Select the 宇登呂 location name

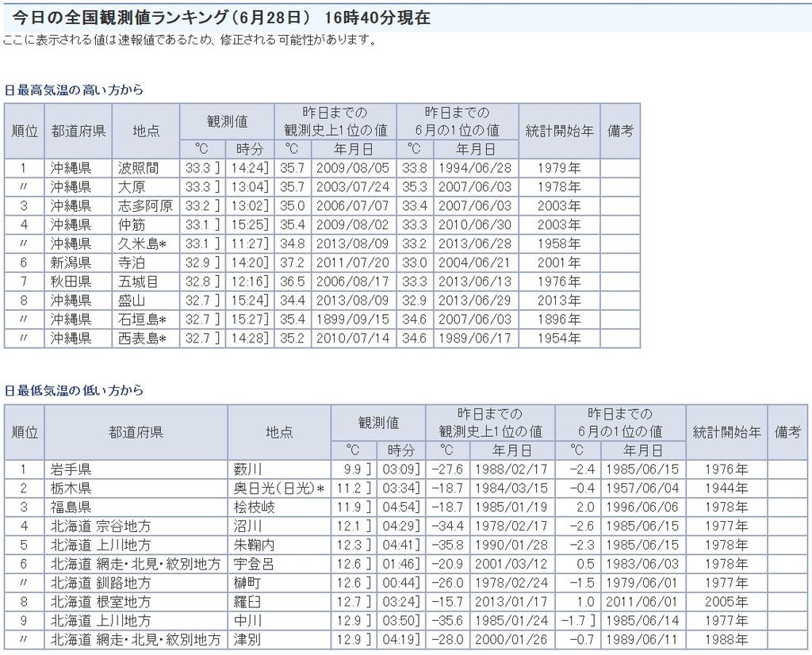(253, 564)
